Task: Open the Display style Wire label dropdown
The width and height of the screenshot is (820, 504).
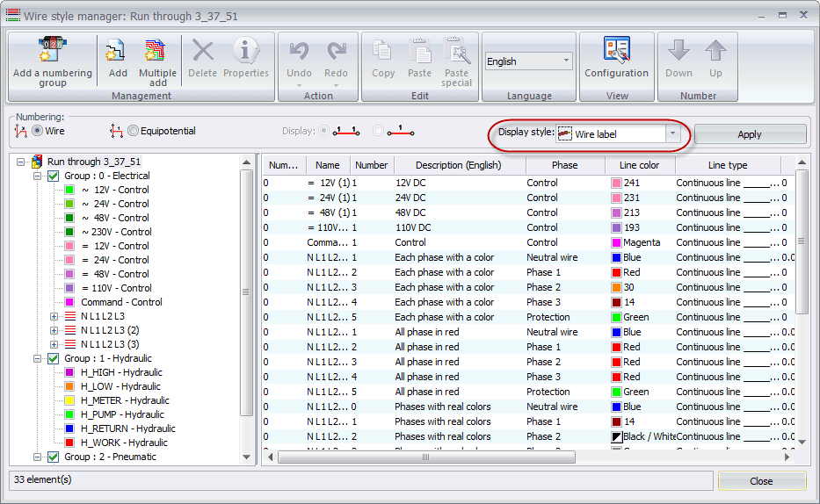Action: click(x=672, y=133)
